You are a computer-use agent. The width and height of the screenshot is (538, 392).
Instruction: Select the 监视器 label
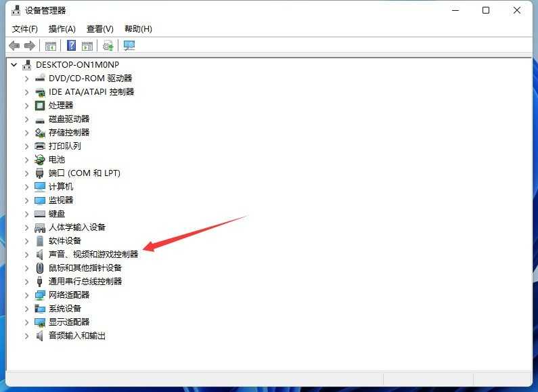pos(61,200)
